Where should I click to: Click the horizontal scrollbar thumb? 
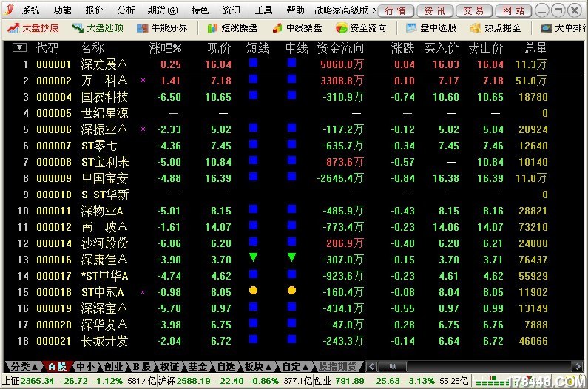pos(393,366)
